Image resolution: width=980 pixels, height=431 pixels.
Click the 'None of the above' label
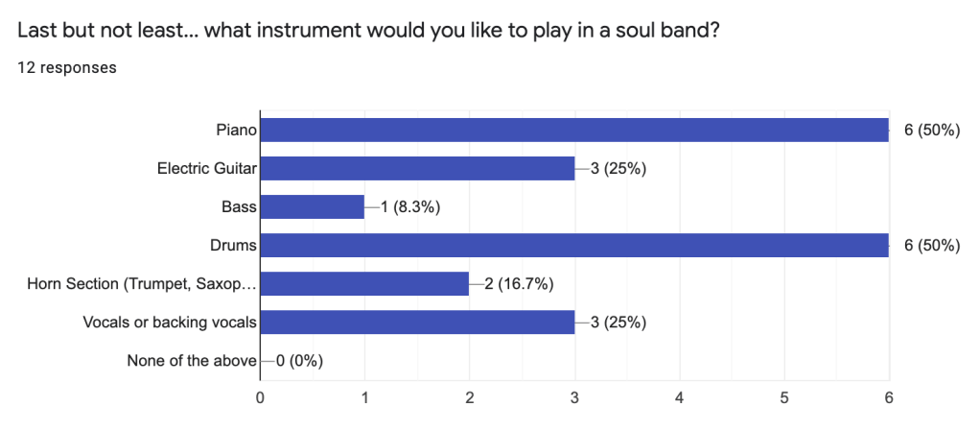click(x=192, y=361)
